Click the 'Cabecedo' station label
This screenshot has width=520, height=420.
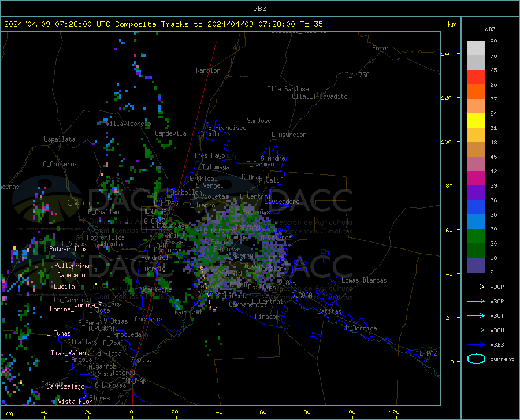coord(71,275)
